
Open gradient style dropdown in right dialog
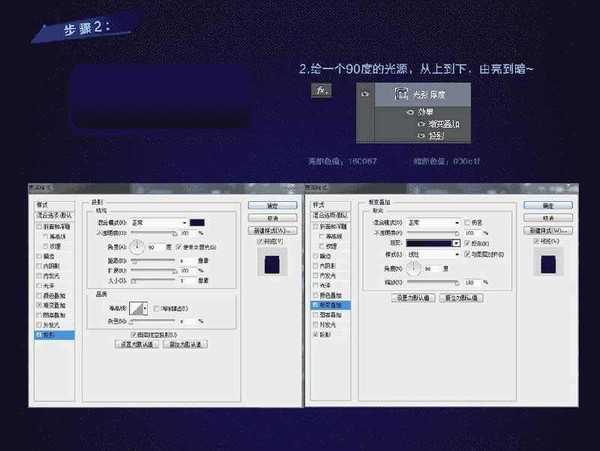click(x=430, y=254)
